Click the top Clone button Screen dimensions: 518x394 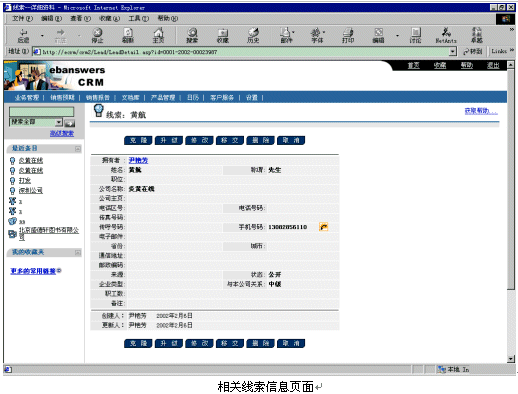138,140
